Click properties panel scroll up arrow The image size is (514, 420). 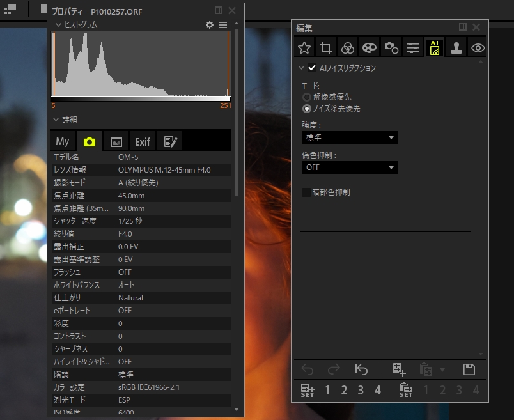(237, 24)
